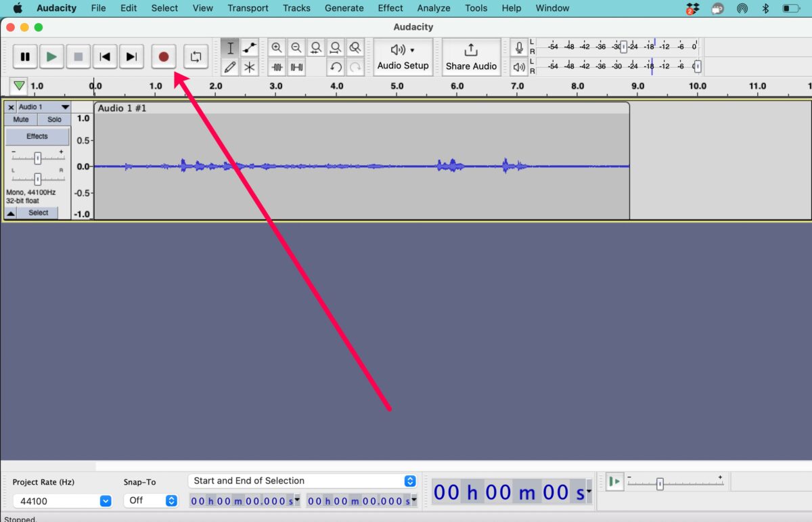The height and width of the screenshot is (522, 812).
Task: Click the Zoom Toggle icon
Action: (x=355, y=47)
